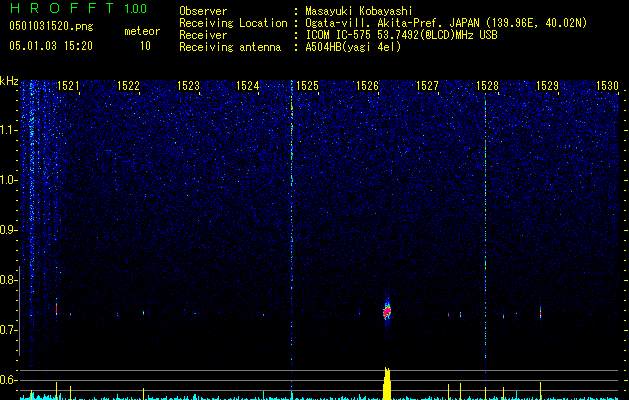Click the small echo below the 1529 marker
629x400 pixels.
(x=540, y=312)
